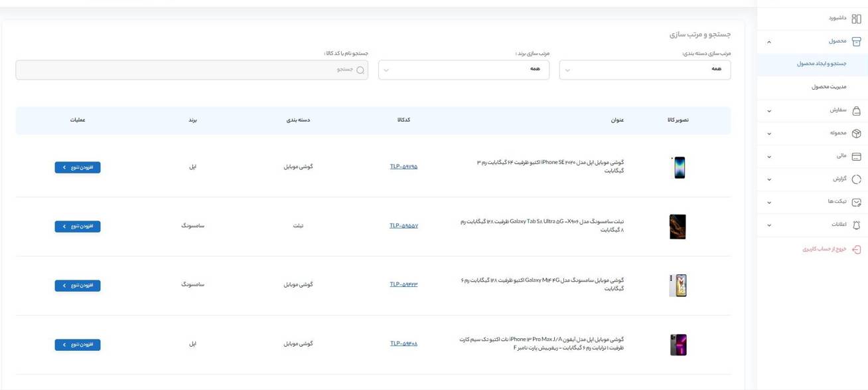
Task: Click the گزارش chart icon
Action: click(x=856, y=179)
